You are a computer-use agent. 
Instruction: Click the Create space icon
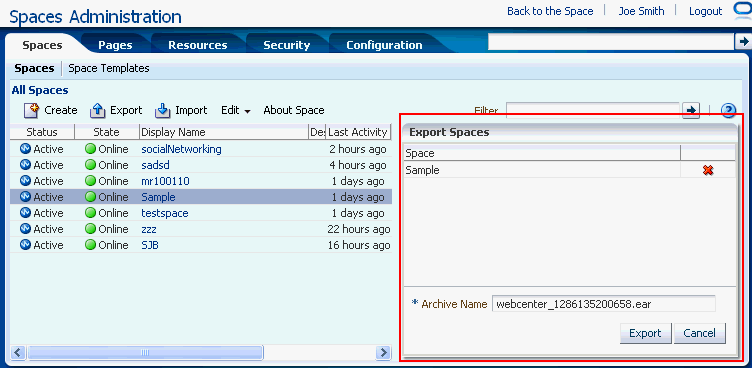(x=31, y=111)
